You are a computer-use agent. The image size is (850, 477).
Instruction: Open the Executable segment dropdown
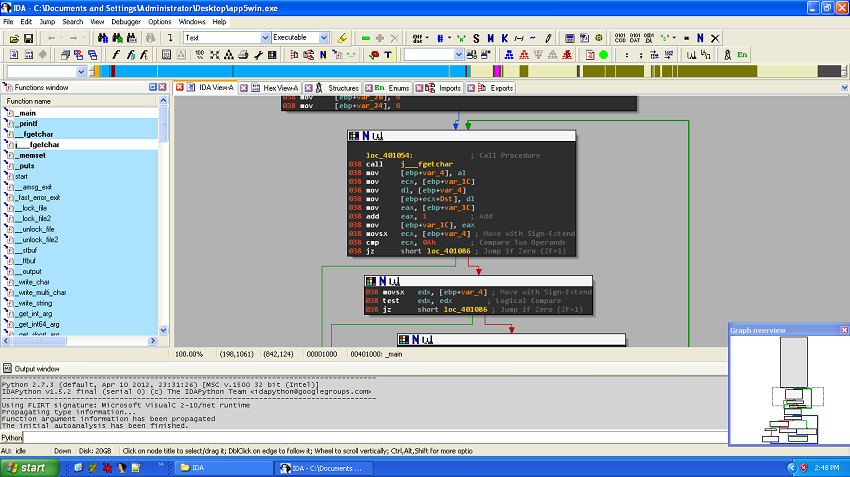[324, 38]
